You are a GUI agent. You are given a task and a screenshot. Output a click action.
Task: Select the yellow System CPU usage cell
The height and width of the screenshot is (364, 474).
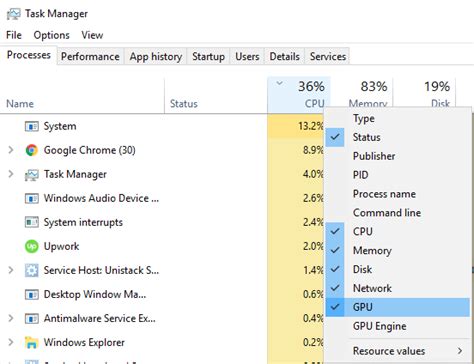click(296, 126)
